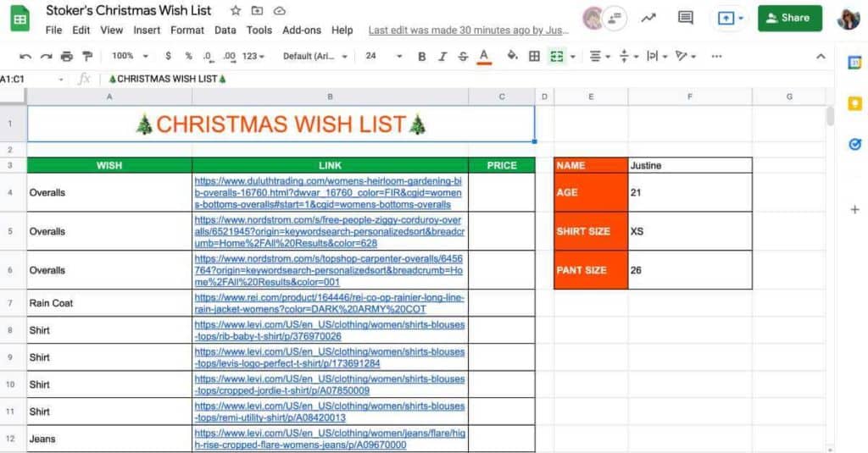
Task: Toggle italic formatting
Action: pyautogui.click(x=442, y=56)
